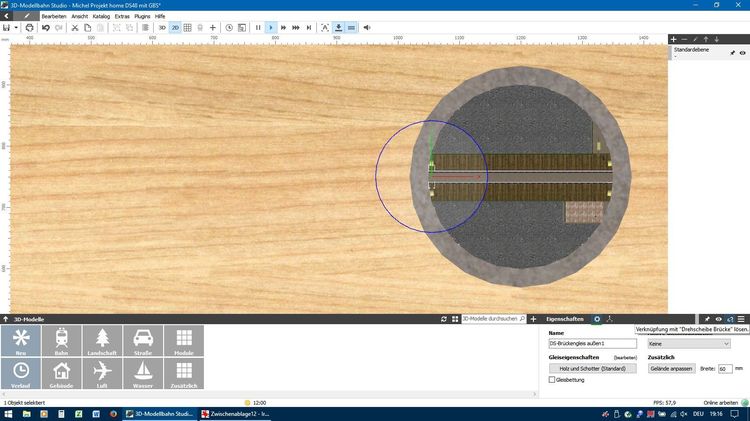Select the Neu category tile

[21, 341]
